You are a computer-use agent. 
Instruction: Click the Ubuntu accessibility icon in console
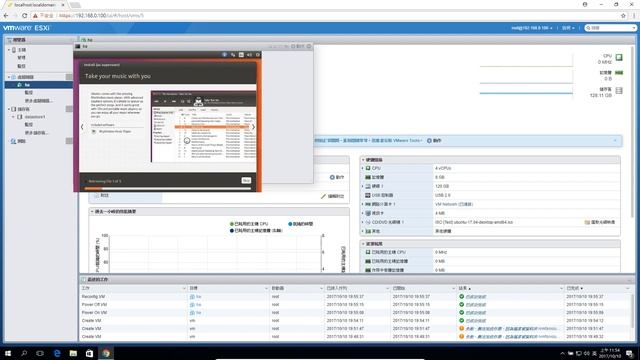224,55
